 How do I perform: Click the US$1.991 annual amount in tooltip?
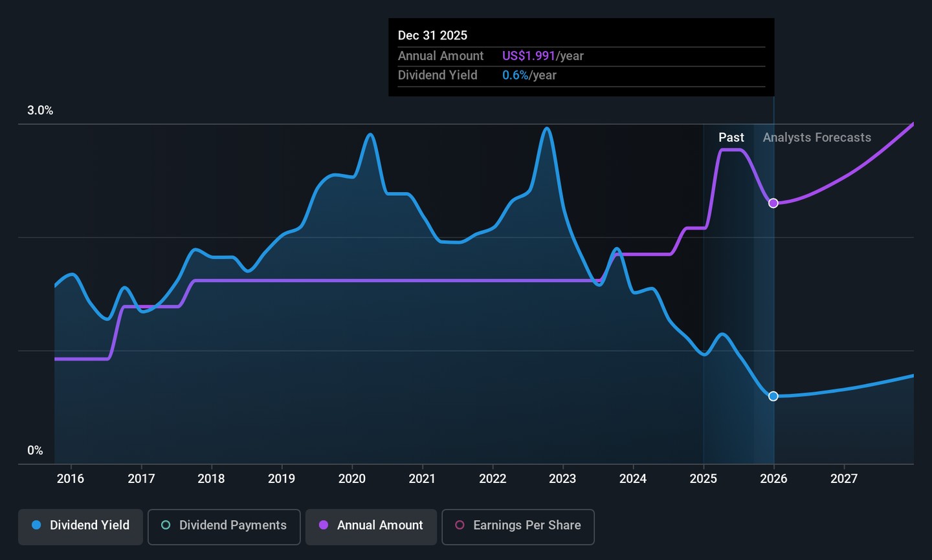(528, 56)
